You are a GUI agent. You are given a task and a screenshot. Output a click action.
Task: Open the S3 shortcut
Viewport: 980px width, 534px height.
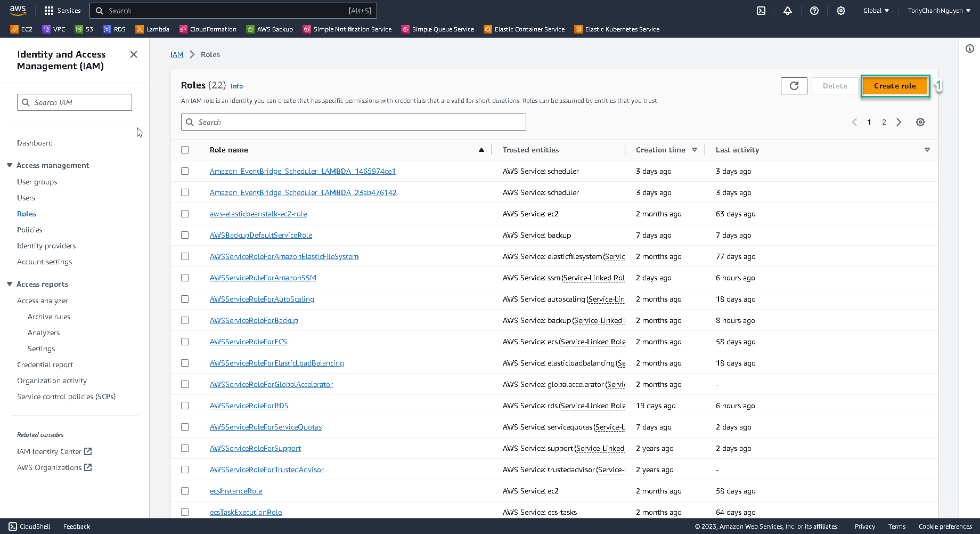click(84, 29)
